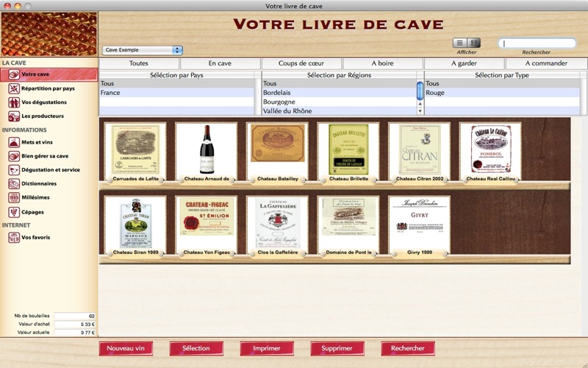Select the A commander tab
Screen dimensions: 588x368
[x=546, y=63]
